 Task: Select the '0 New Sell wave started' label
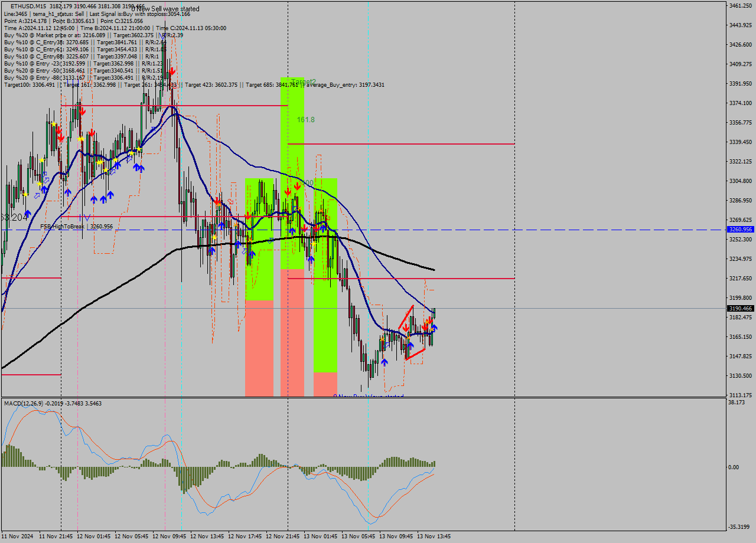165,9
